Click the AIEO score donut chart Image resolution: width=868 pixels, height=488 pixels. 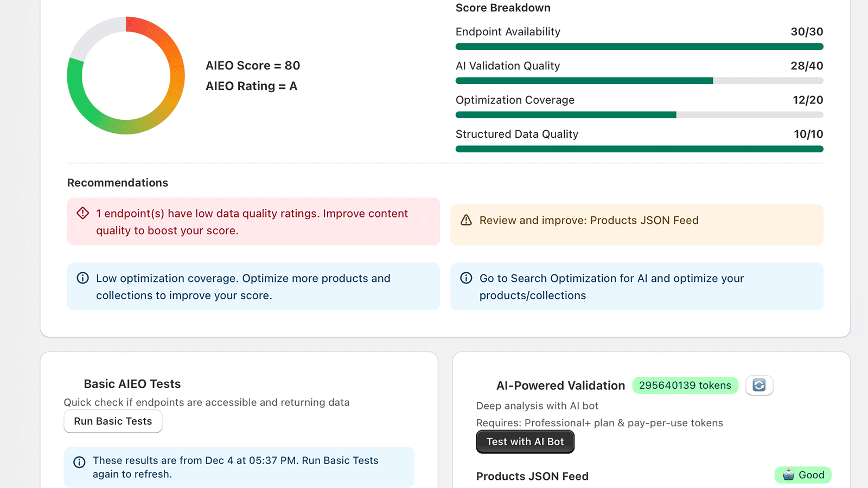point(125,75)
